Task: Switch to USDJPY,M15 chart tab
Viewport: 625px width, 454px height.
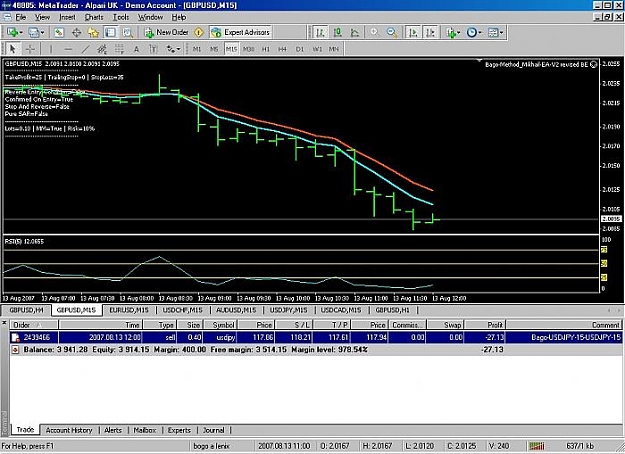Action: coord(288,310)
